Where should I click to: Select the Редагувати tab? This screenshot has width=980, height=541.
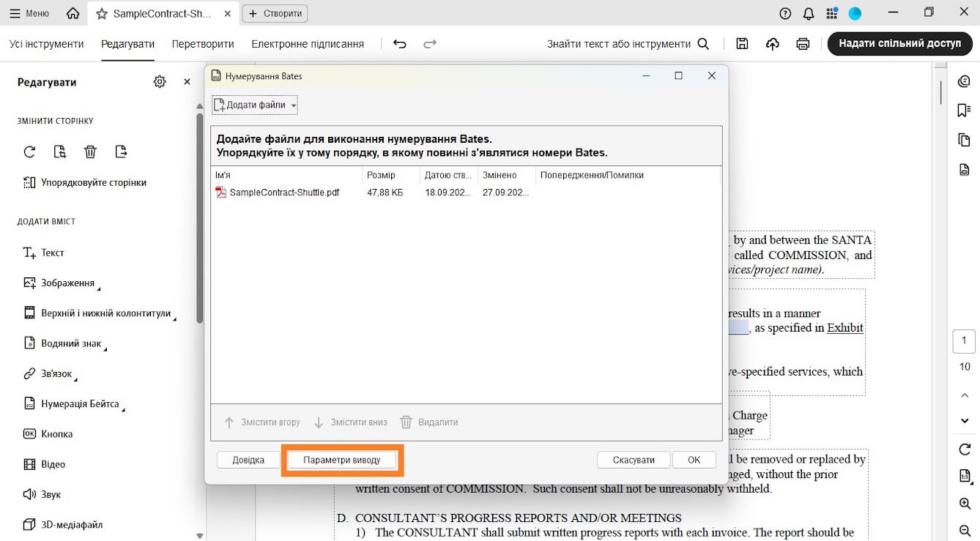128,44
